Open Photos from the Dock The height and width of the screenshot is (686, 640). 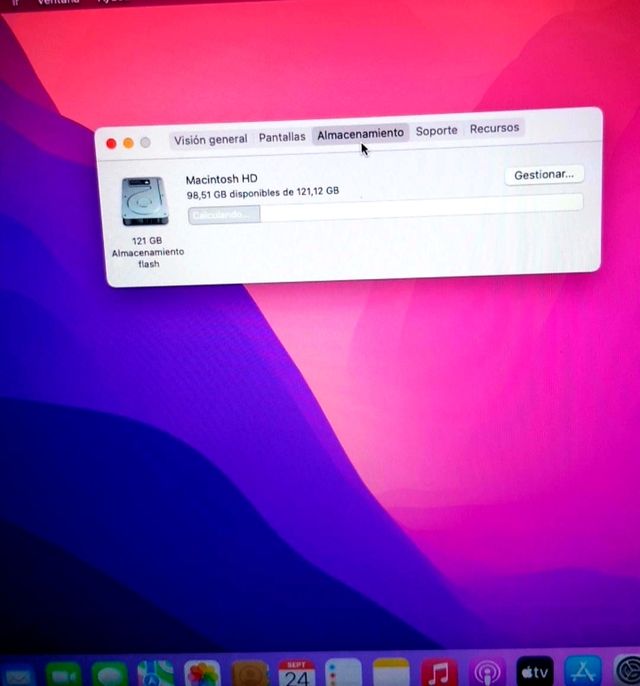pos(202,673)
